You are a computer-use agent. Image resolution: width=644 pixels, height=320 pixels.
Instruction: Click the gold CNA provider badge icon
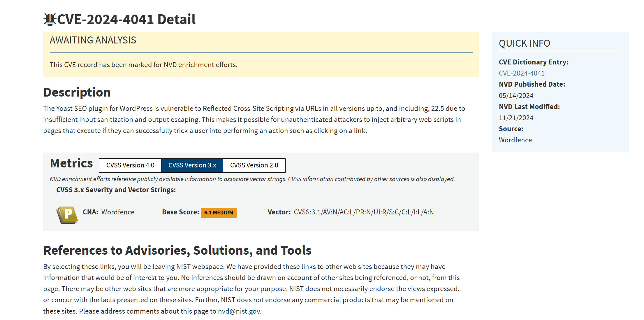click(x=67, y=215)
